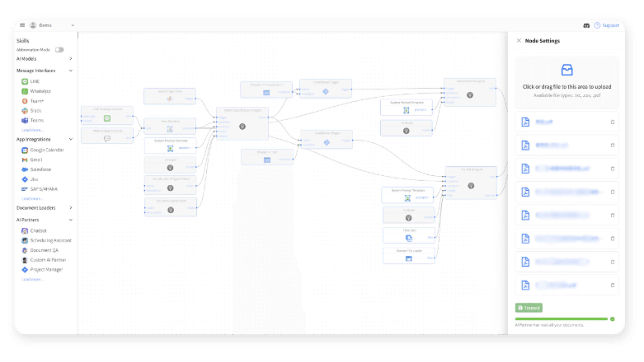Select the Salesforce integration icon
644x362 pixels.
tap(25, 170)
